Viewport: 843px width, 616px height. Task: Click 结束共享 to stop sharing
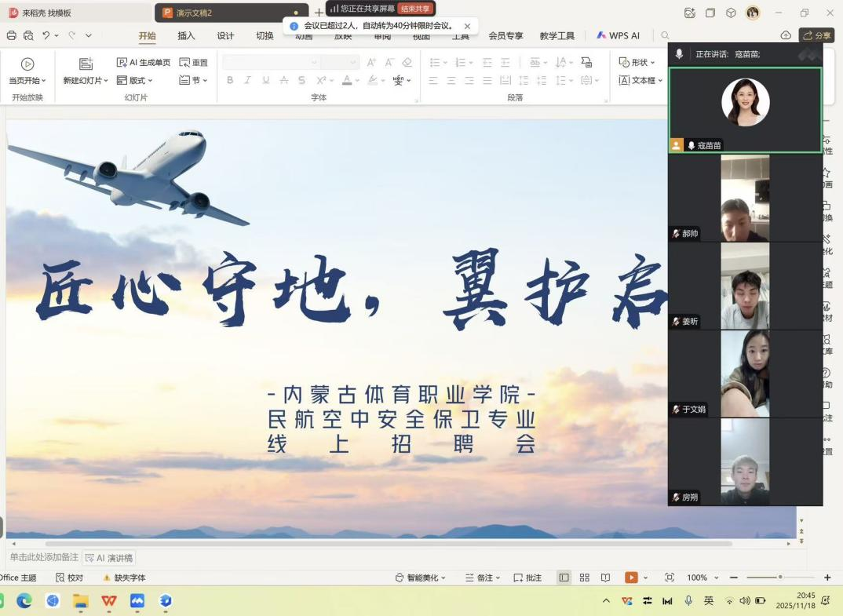(414, 8)
